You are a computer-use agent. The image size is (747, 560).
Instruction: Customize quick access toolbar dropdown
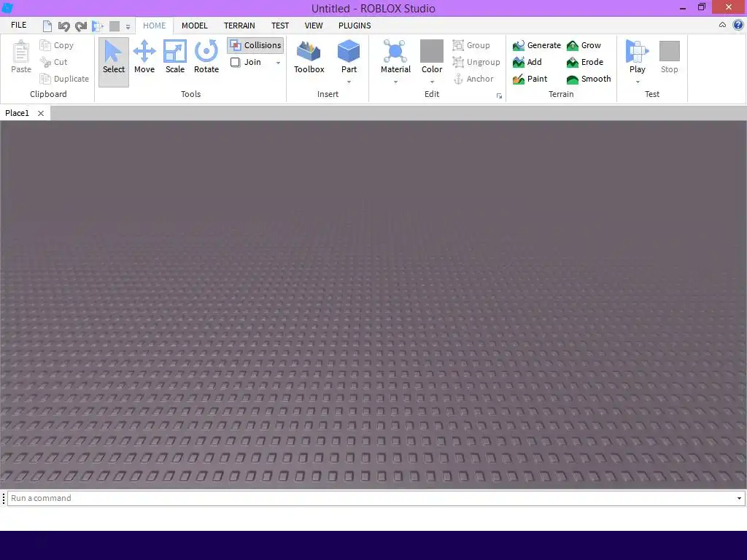[128, 27]
